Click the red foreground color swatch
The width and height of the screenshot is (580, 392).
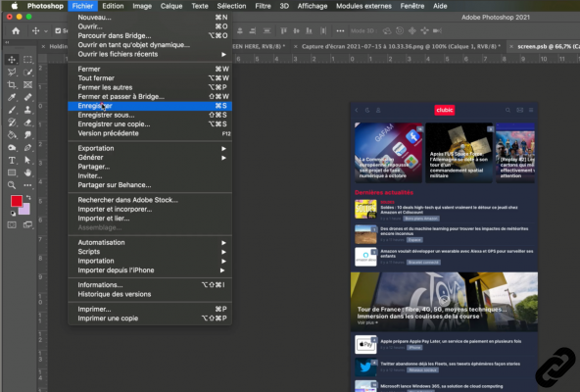(17, 201)
